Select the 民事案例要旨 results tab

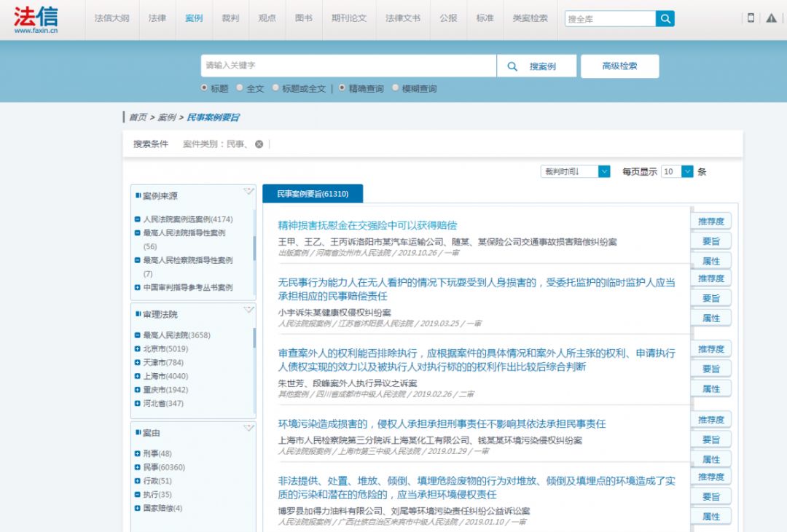pos(312,194)
